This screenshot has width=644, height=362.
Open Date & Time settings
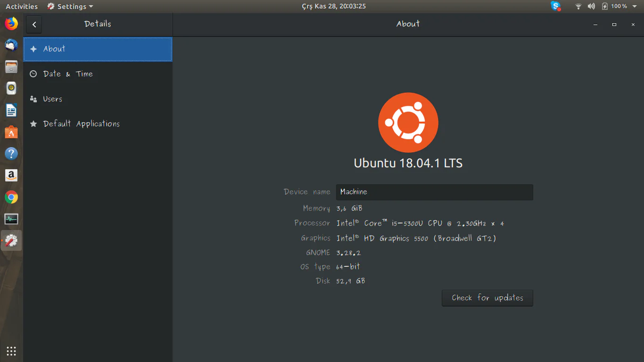coord(98,74)
